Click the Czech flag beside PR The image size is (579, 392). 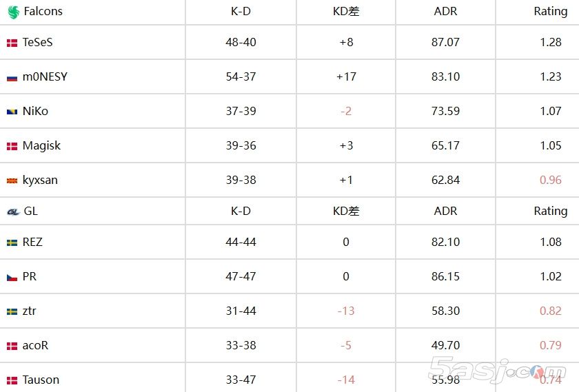pyautogui.click(x=12, y=277)
